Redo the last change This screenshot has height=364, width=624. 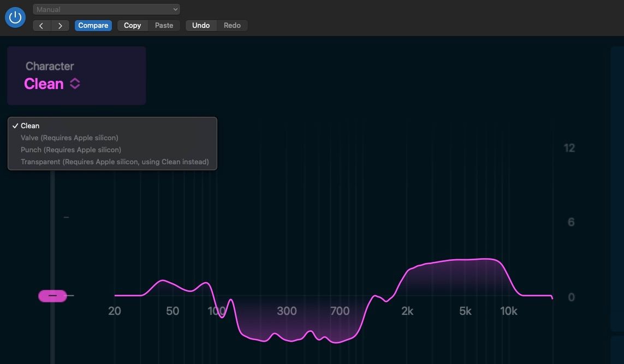coord(232,25)
